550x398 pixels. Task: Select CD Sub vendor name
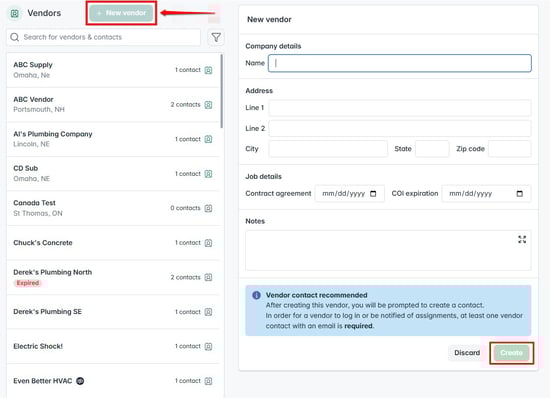click(x=26, y=168)
